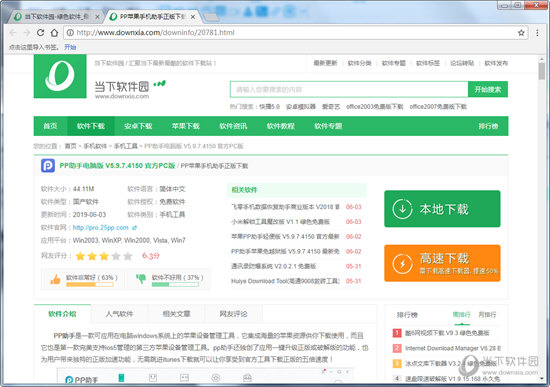
Task: Go back with the browser back arrow
Action: click(x=13, y=33)
